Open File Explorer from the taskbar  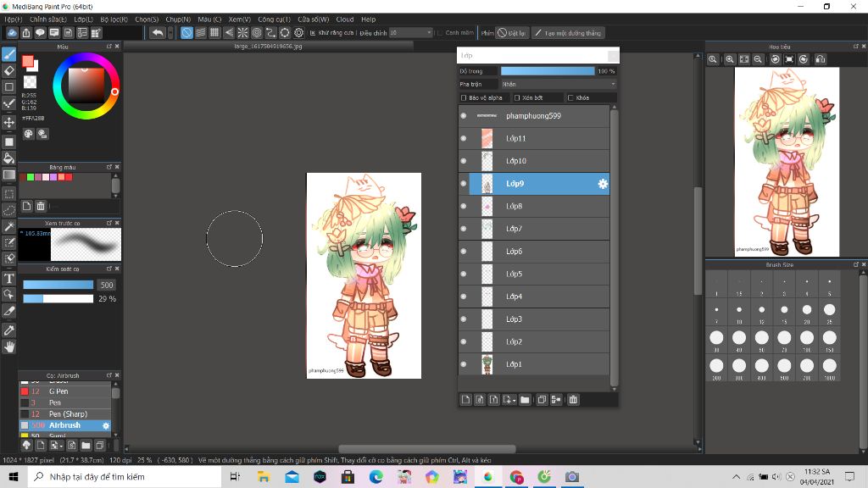tap(264, 476)
